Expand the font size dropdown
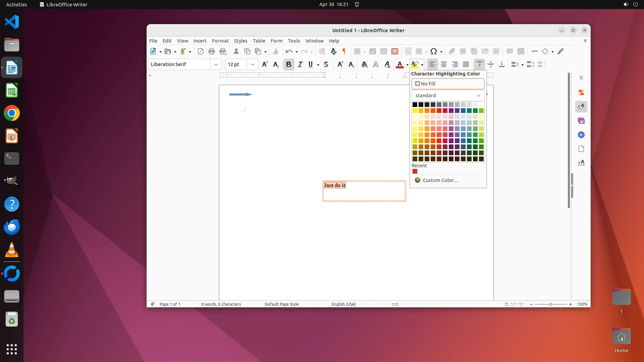Image resolution: width=644 pixels, height=362 pixels. (253, 64)
